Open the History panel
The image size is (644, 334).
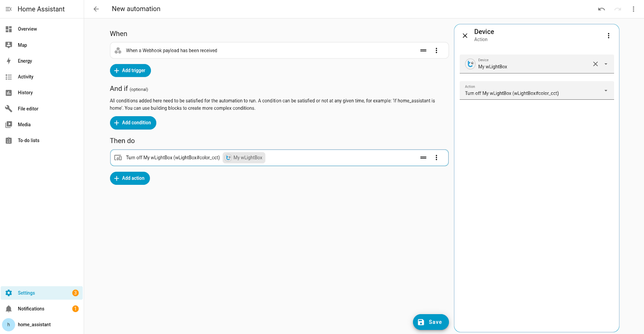click(42, 93)
